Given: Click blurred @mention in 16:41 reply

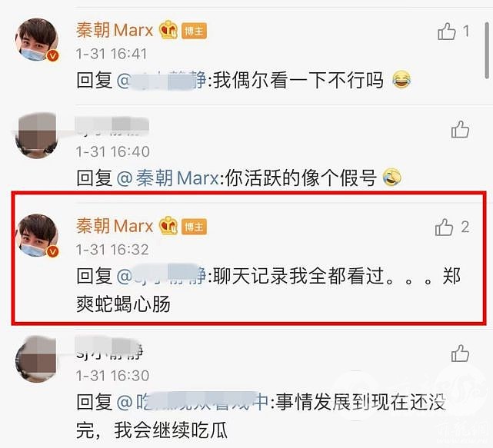Looking at the screenshot, I should (x=162, y=81).
